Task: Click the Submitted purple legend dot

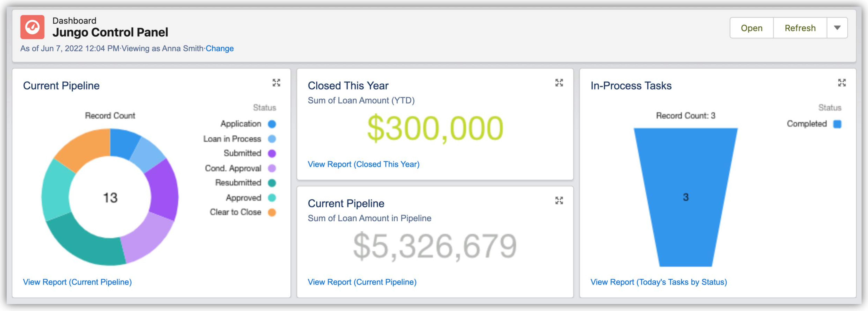Action: point(272,153)
